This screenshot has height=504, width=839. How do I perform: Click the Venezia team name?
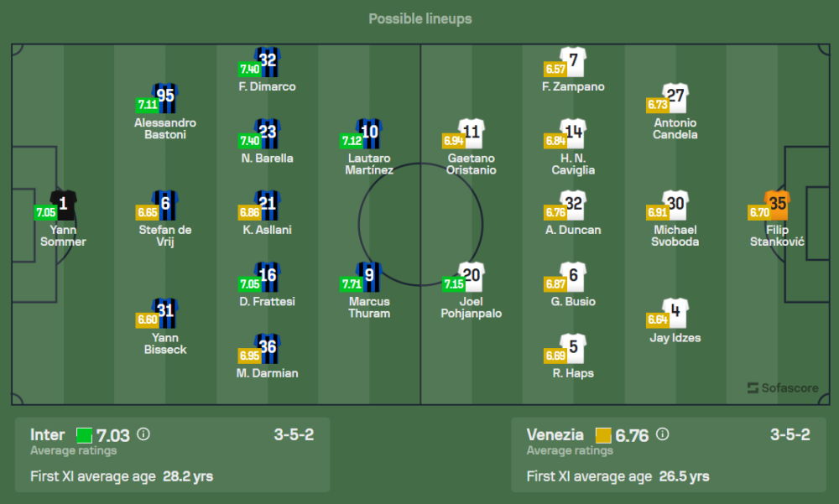coord(555,434)
